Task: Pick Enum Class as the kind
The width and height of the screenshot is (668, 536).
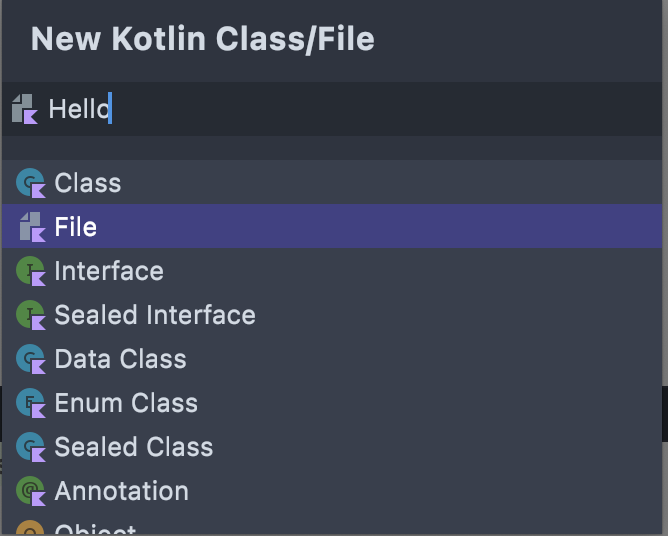Action: coord(332,402)
